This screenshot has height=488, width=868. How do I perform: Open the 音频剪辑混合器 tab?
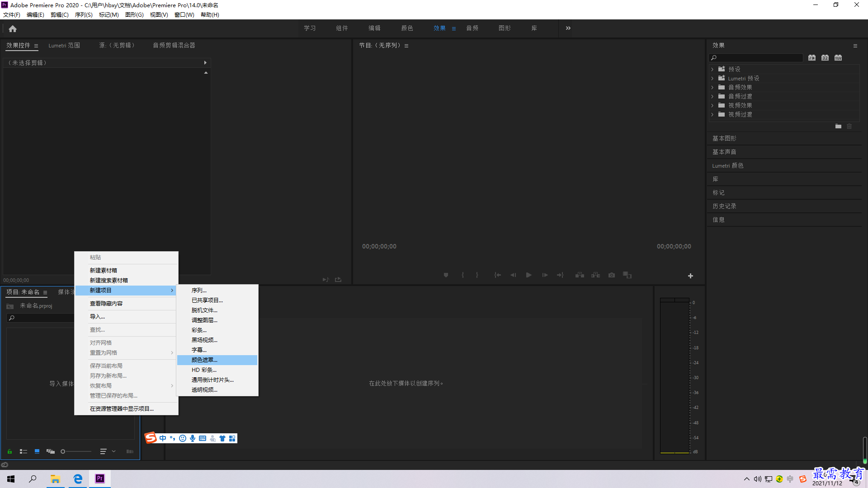[x=174, y=45]
